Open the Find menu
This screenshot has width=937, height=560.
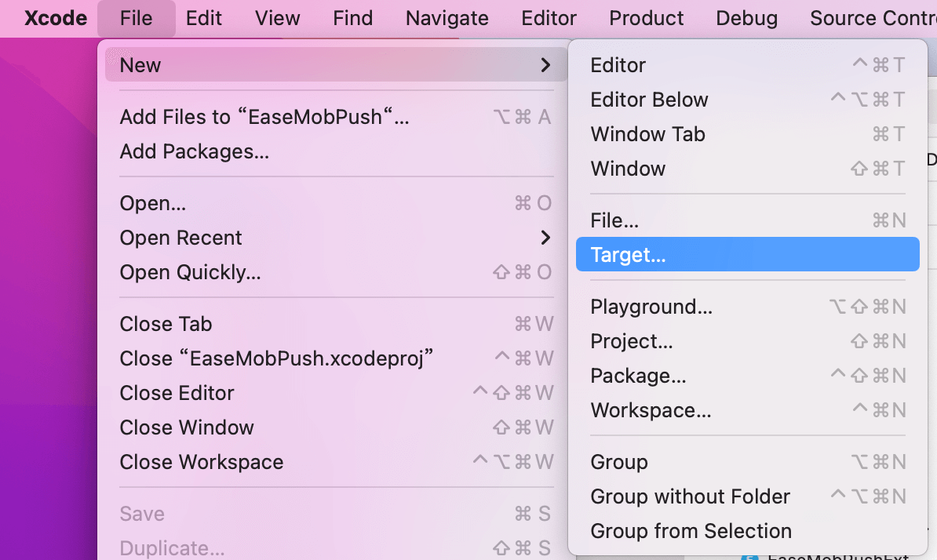[x=352, y=18]
